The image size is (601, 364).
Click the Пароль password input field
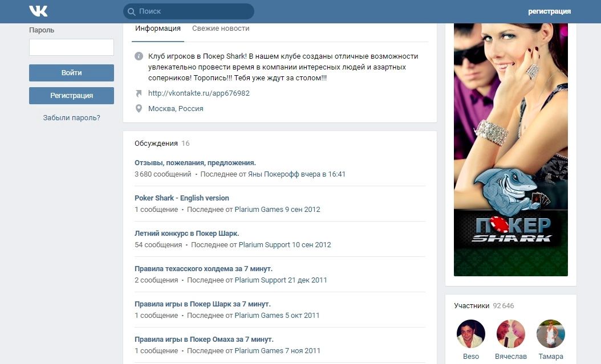(x=71, y=47)
